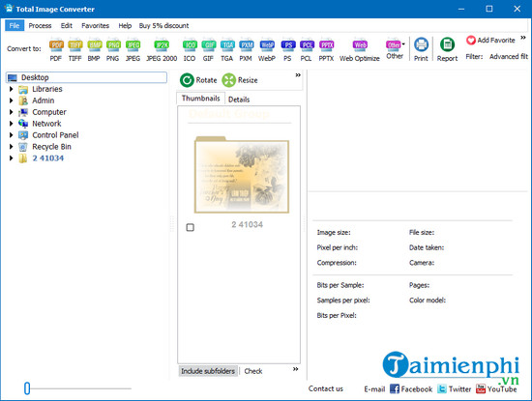532x401 pixels.
Task: Expand the Computer tree node
Action: pyautogui.click(x=12, y=112)
